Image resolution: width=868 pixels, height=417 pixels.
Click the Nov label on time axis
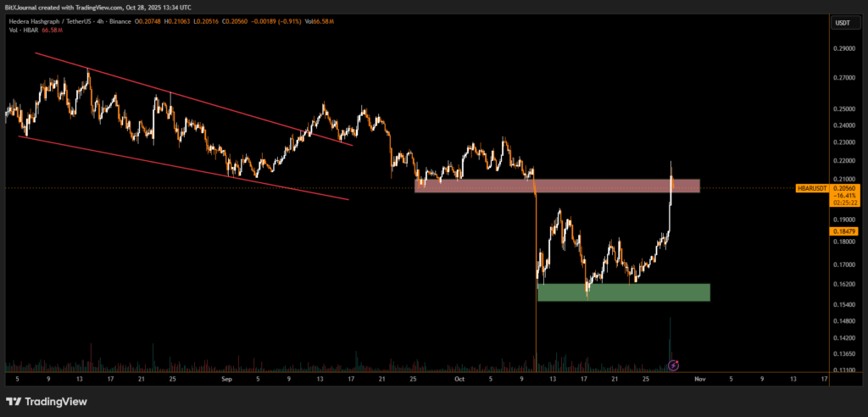[698, 380]
